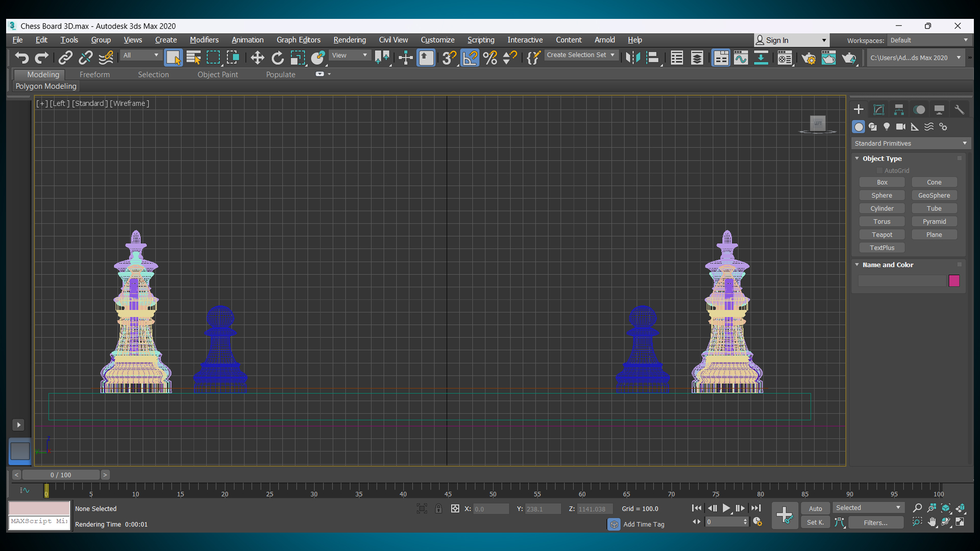
Task: Open the Standard Primitives dropdown
Action: pos(911,143)
